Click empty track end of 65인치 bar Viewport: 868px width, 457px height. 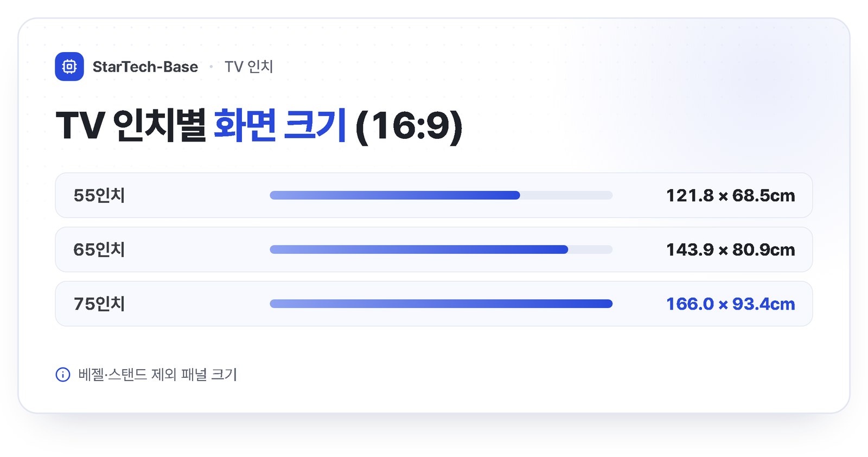pos(591,249)
